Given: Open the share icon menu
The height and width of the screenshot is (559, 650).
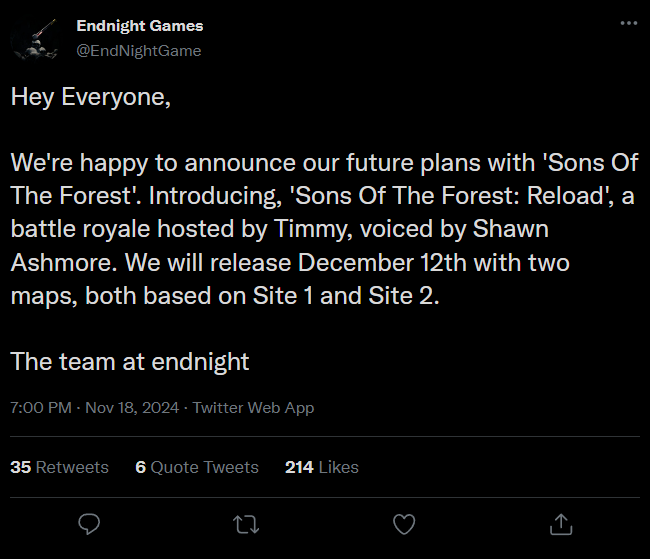Looking at the screenshot, I should tap(562, 523).
